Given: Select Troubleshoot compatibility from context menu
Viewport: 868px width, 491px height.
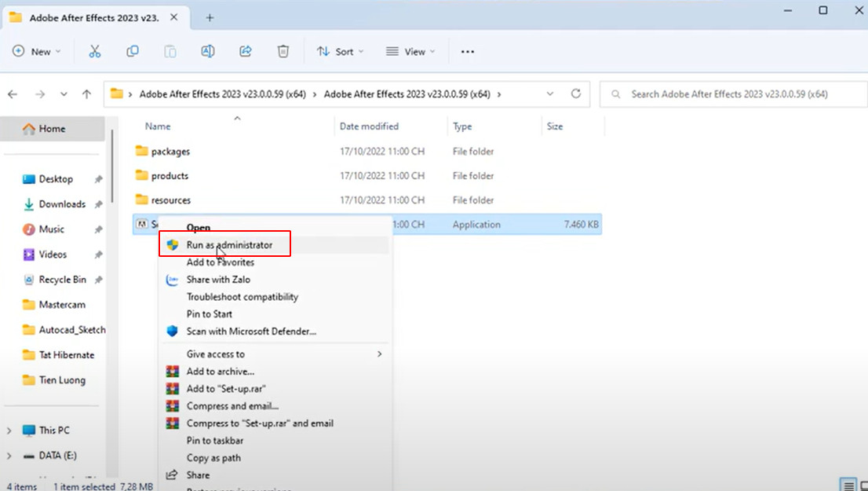Looking at the screenshot, I should click(x=242, y=297).
